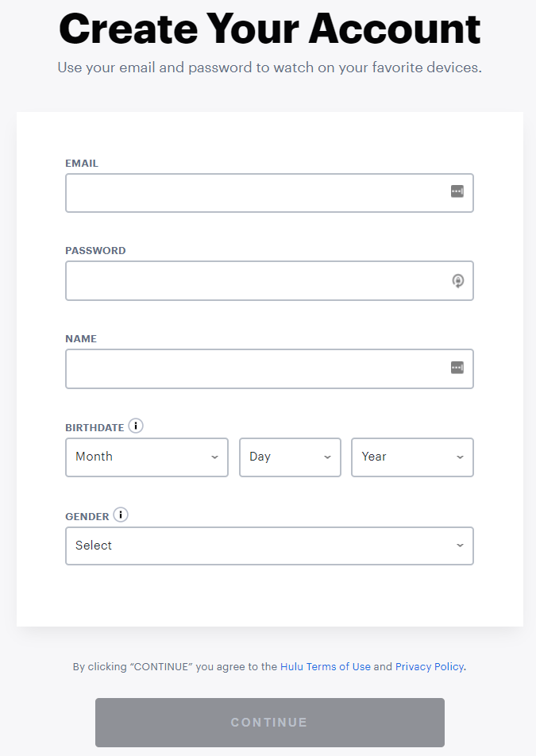Show the Gender info tooltip icon
The image size is (536, 756).
click(x=121, y=515)
